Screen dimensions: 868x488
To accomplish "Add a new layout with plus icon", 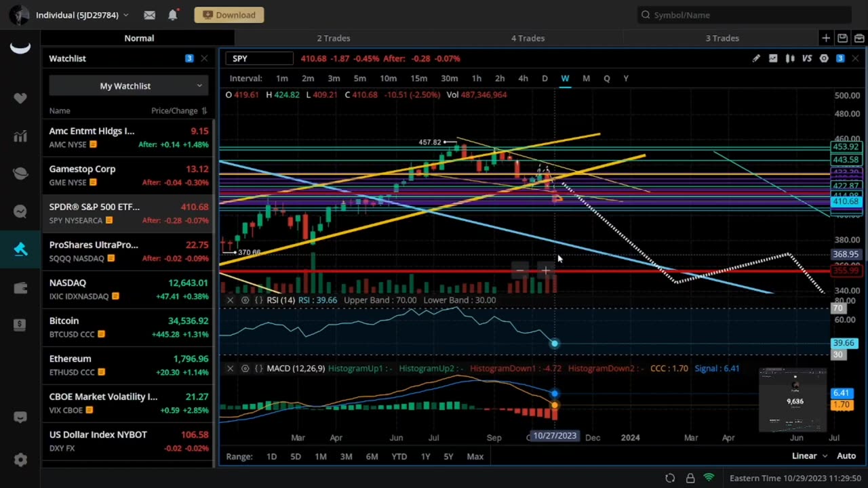I will click(x=826, y=38).
